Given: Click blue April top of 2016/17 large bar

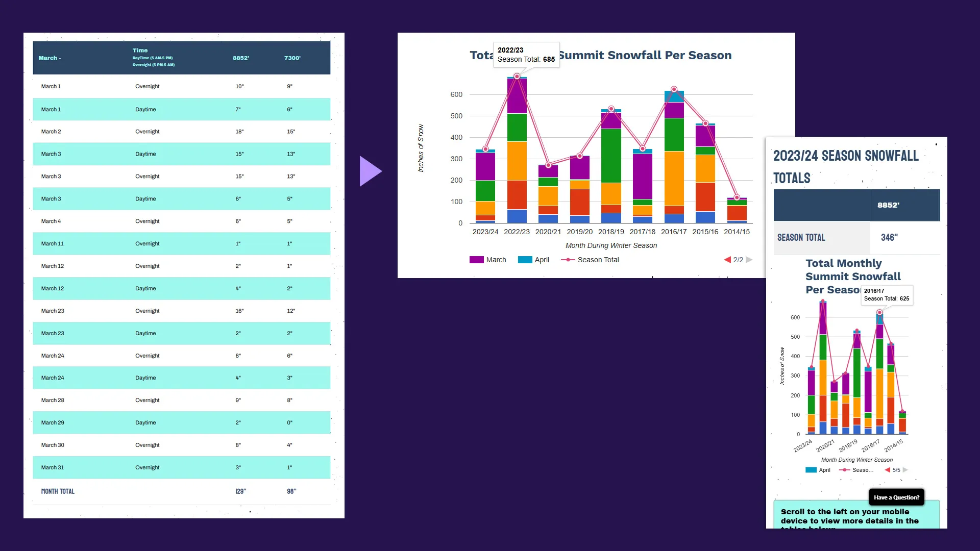Looking at the screenshot, I should 674,96.
